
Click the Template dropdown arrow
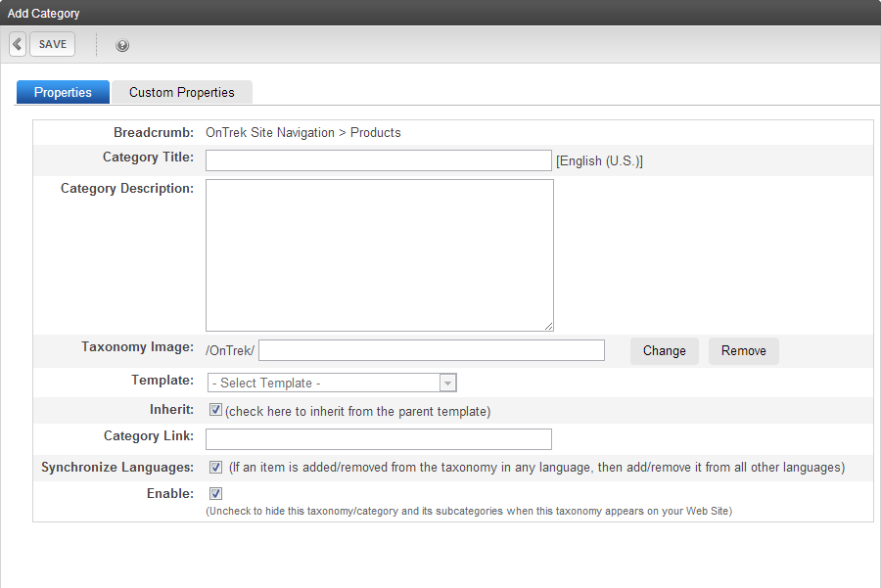447,383
